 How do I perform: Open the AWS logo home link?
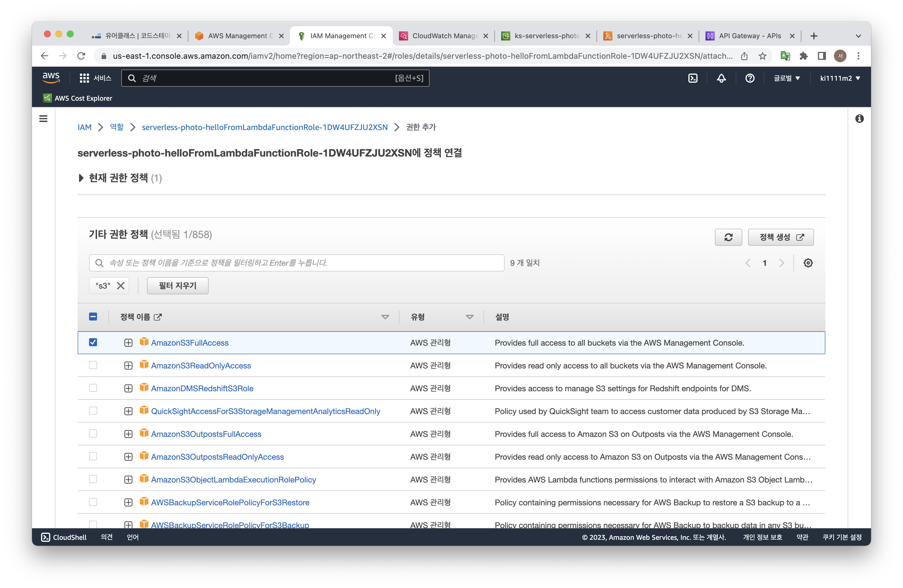pyautogui.click(x=51, y=78)
